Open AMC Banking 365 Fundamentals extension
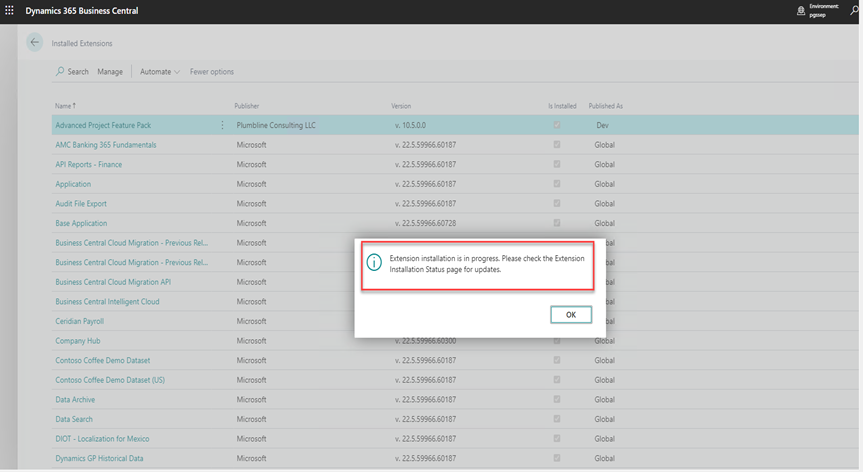The width and height of the screenshot is (863, 472). (x=106, y=145)
